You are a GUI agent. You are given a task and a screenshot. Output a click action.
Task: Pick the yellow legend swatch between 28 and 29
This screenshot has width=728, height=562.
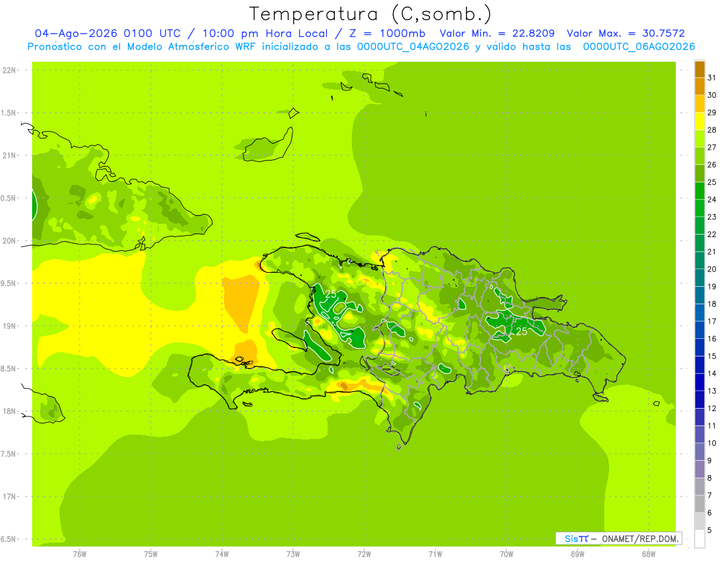(x=699, y=121)
